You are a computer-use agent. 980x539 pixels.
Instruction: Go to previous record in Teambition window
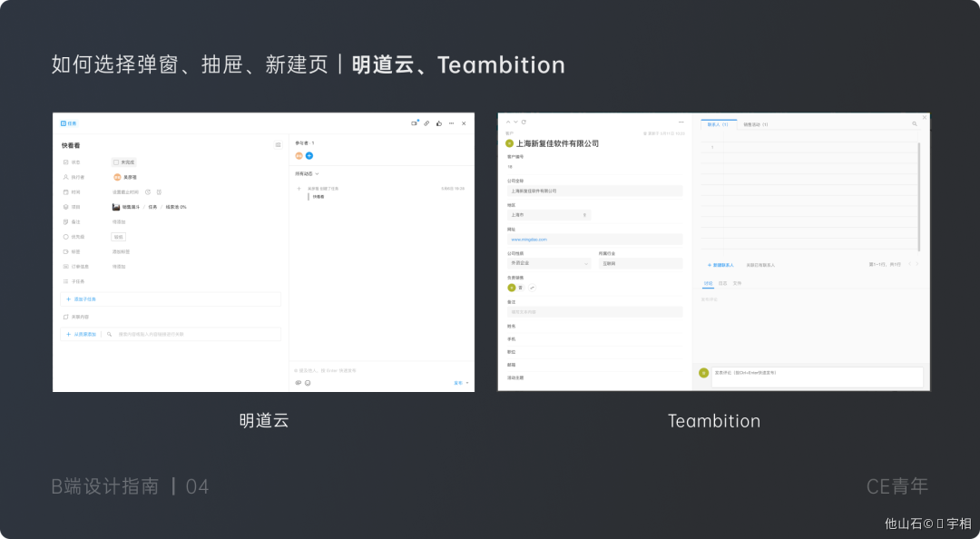508,122
